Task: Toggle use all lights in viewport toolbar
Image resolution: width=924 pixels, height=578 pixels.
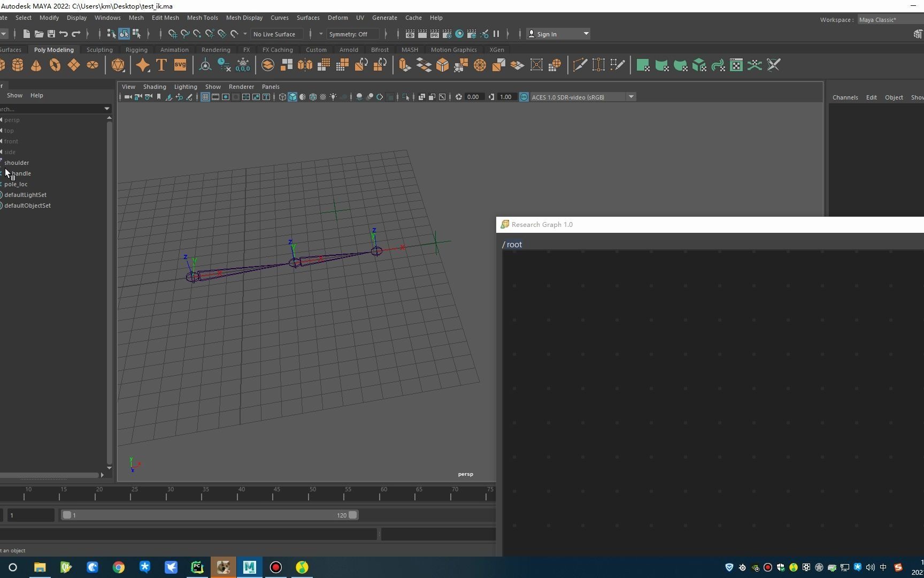Action: point(333,97)
